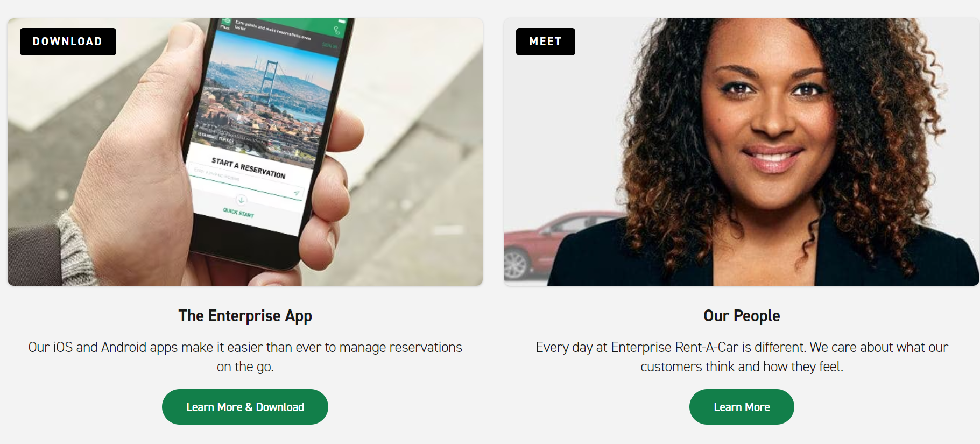Click the phone call icon on app screen
The image size is (980, 444).
337,31
